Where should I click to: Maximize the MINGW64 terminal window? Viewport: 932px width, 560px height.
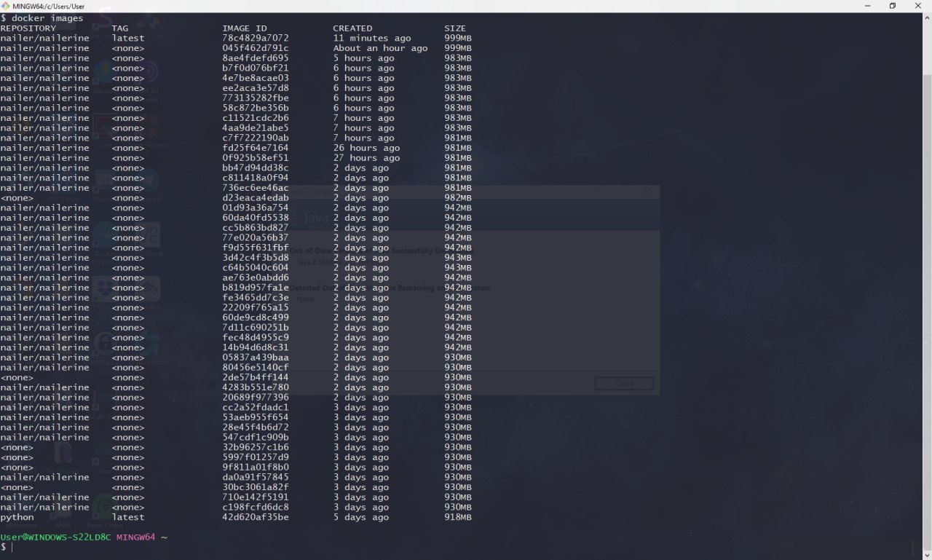click(x=893, y=6)
